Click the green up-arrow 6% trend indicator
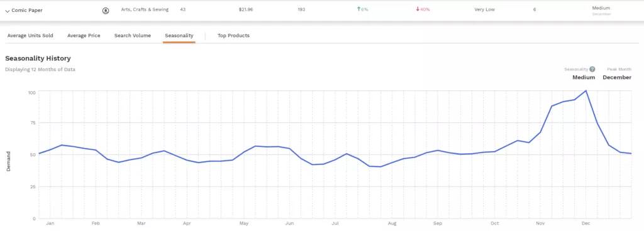This screenshot has height=231, width=644. [363, 9]
